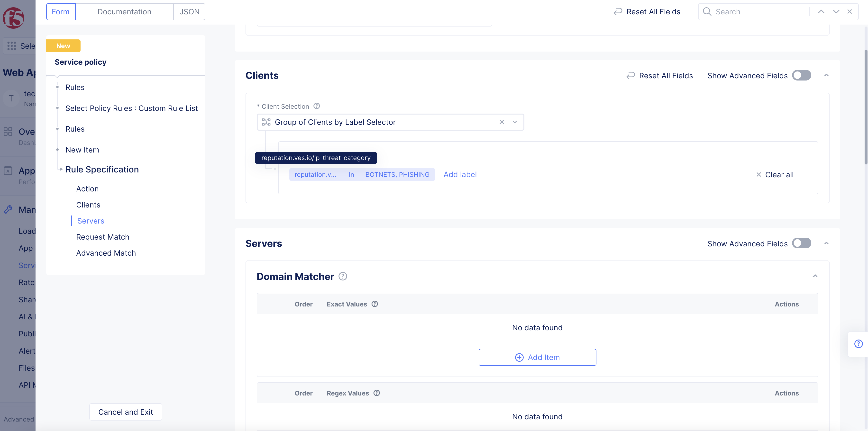Screen dimensions: 868x431
Task: Collapse the Clients section
Action: click(x=826, y=75)
